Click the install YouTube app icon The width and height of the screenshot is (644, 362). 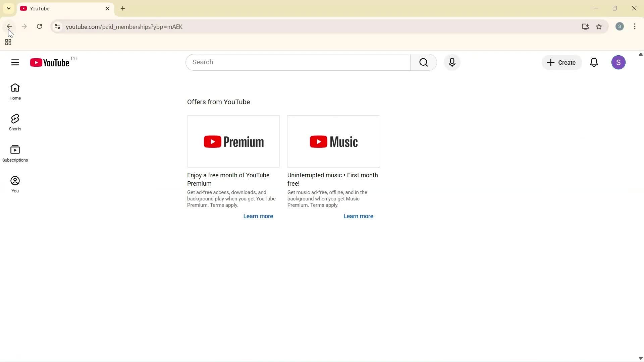tap(585, 26)
